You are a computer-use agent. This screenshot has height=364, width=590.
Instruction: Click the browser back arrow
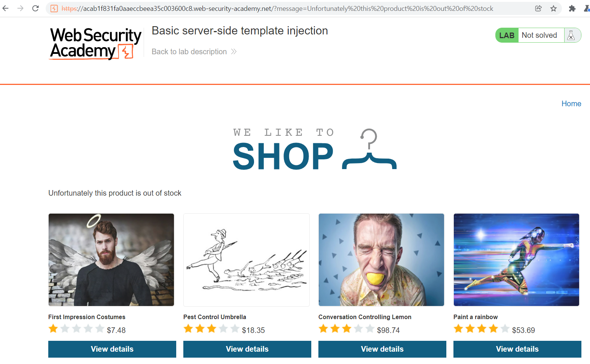6,8
